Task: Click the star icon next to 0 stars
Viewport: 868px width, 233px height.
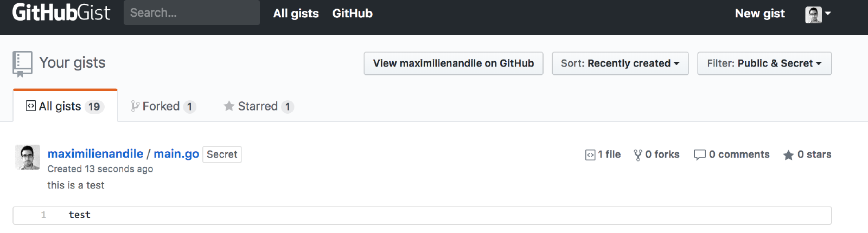Action: (788, 156)
